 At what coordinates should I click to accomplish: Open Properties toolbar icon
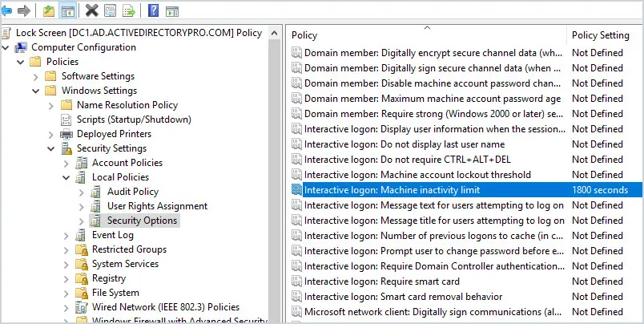pyautogui.click(x=110, y=10)
